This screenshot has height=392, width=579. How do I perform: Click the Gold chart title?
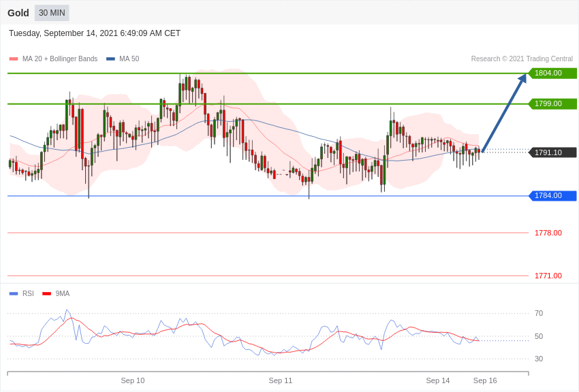pos(18,13)
